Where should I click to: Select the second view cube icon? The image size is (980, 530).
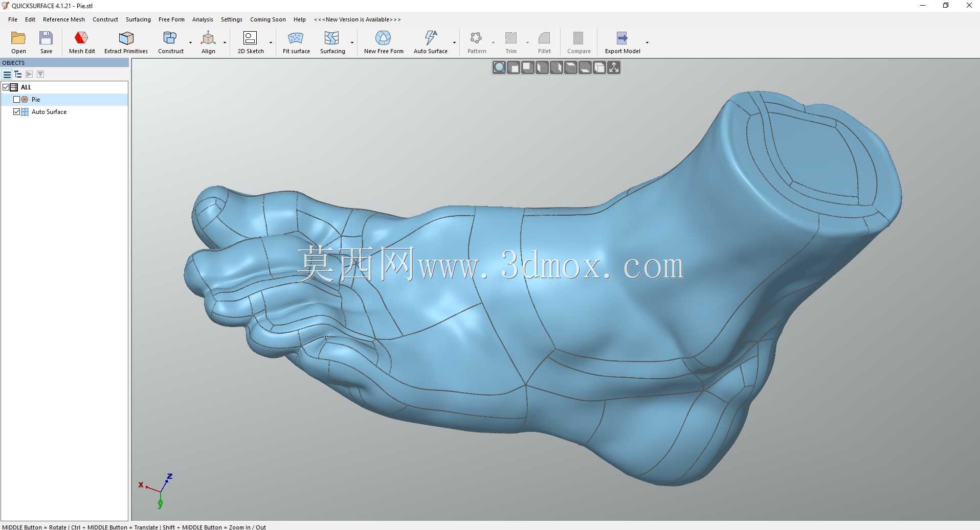[x=514, y=67]
